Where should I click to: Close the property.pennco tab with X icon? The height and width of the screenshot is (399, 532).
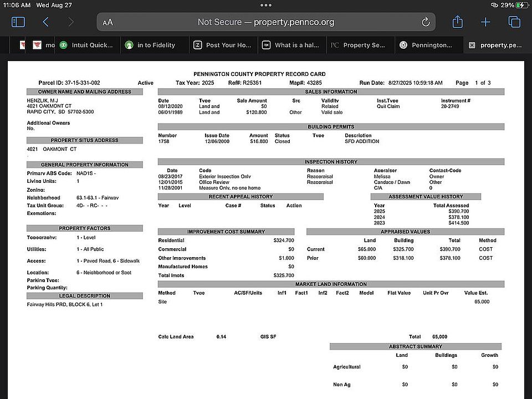[472, 45]
